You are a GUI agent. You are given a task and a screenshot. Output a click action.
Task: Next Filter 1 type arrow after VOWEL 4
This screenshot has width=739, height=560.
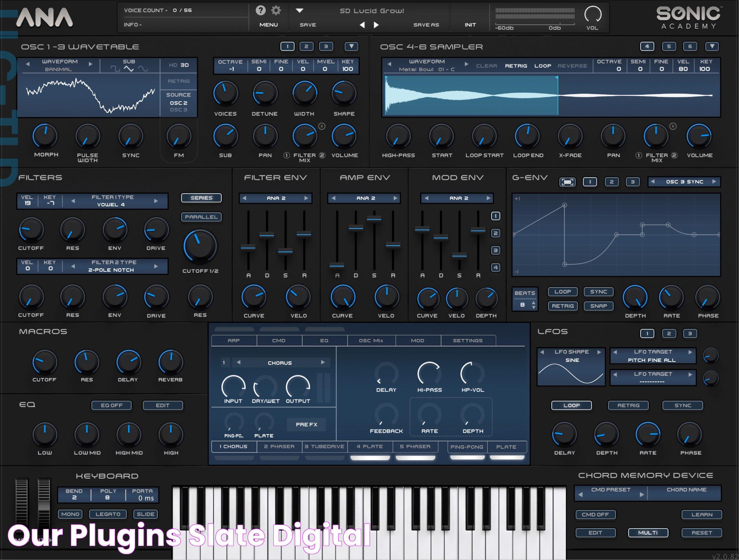click(x=156, y=201)
